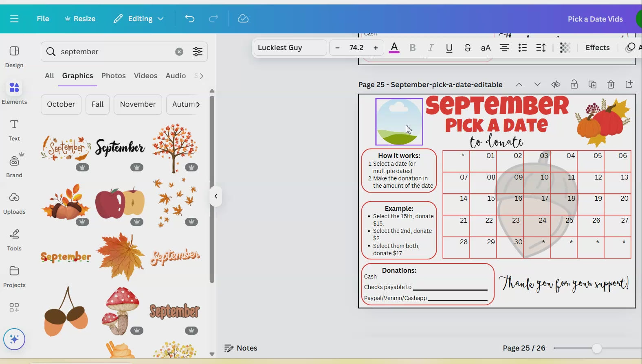Open the search filters icon
This screenshot has height=364, width=642.
click(x=198, y=52)
